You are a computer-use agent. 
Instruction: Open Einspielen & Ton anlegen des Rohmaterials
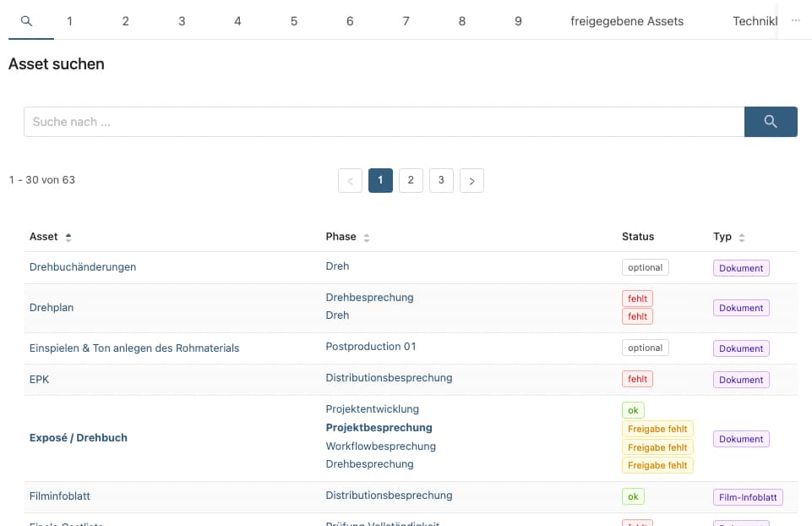tap(134, 348)
